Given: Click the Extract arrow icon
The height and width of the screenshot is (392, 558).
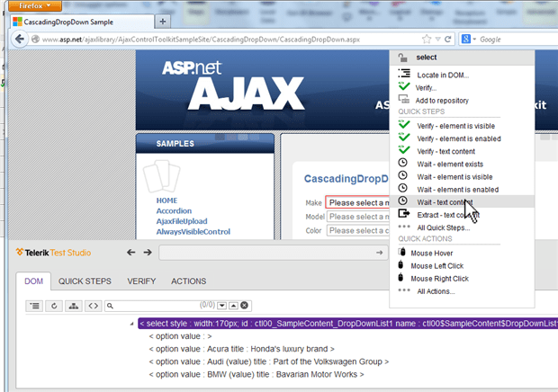Looking at the screenshot, I should (x=404, y=214).
